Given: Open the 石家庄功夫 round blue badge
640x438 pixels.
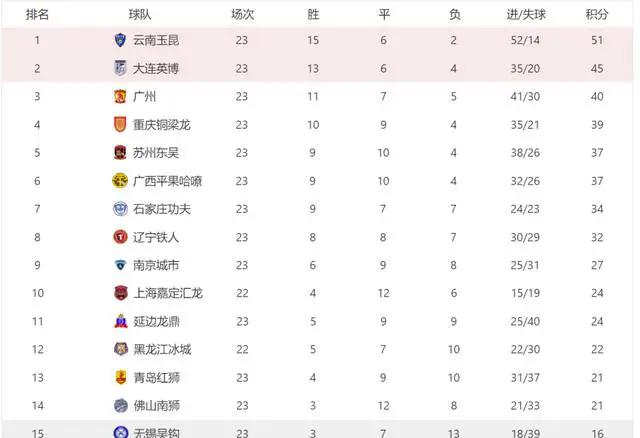Looking at the screenshot, I should 120,209.
